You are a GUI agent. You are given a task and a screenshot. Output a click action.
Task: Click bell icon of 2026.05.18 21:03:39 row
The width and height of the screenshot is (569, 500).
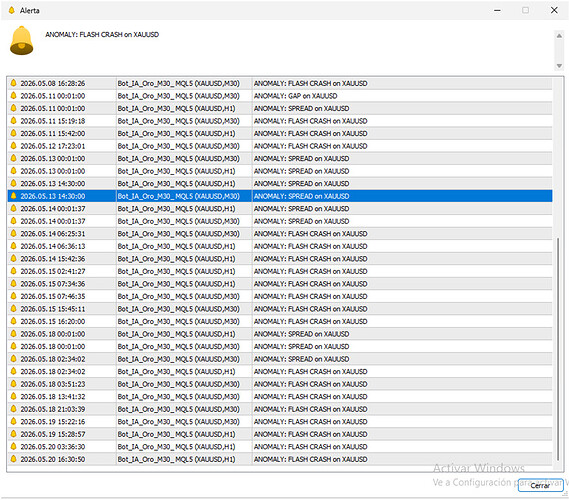13,409
